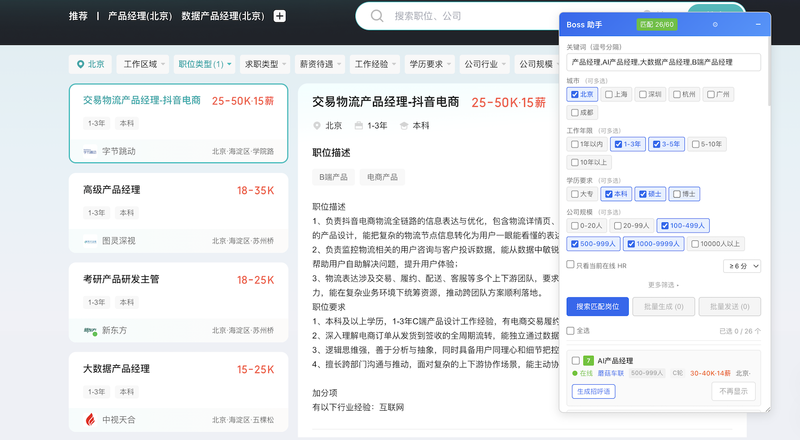Enable 只看当前在线 HR checkbox
Viewport: 800px width, 440px height.
click(570, 264)
